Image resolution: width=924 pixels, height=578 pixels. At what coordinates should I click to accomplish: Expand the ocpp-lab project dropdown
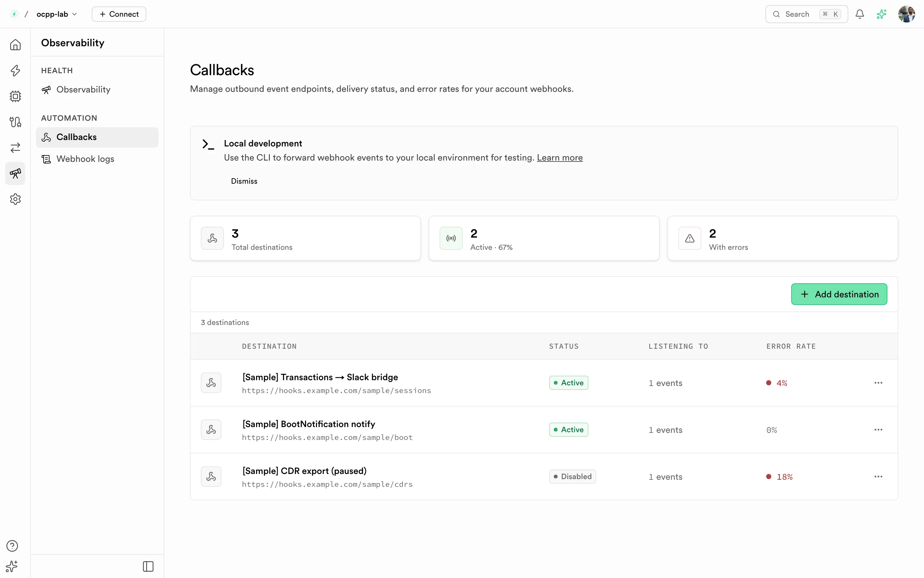tap(56, 14)
